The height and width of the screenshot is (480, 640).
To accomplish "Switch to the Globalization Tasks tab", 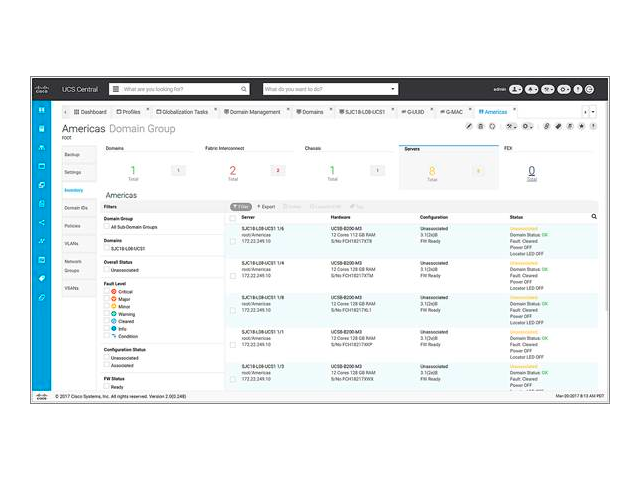I will [182, 112].
